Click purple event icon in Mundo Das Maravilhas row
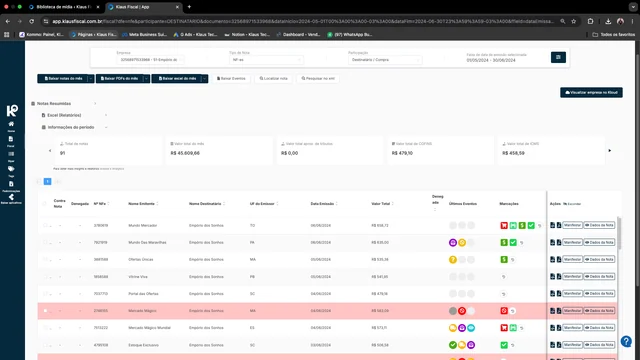Image resolution: width=640 pixels, height=360 pixels. 453,242
